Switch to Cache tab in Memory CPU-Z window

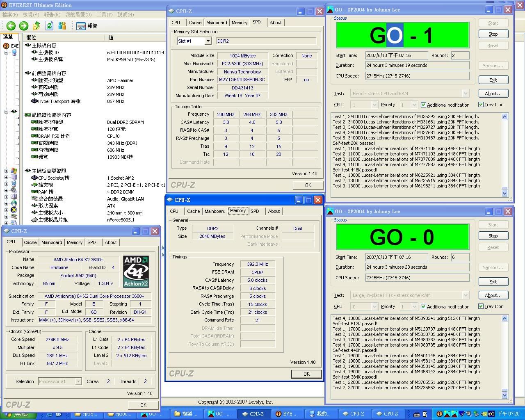pyautogui.click(x=193, y=211)
